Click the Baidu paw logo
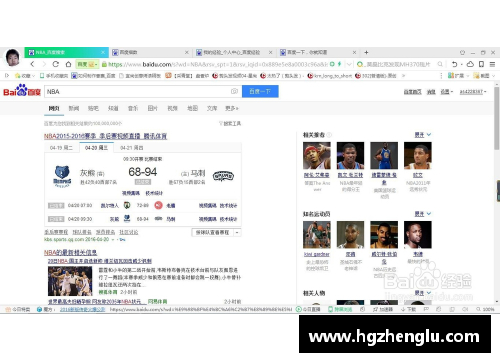Viewport: 500px width, 362px height. pos(22,90)
